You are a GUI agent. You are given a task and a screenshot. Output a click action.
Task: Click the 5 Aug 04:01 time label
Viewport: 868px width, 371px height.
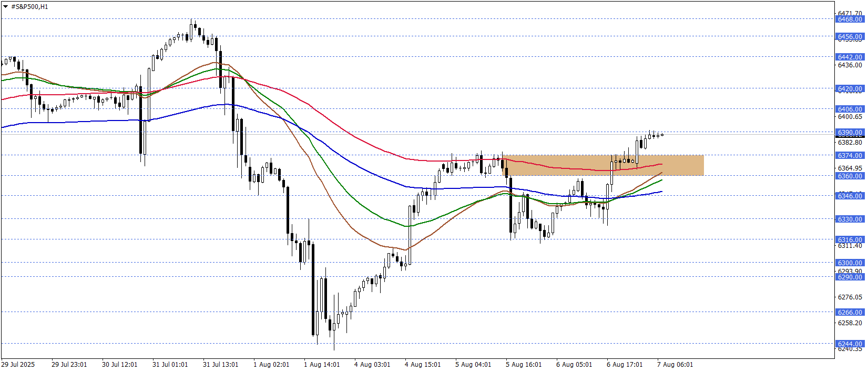point(473,365)
